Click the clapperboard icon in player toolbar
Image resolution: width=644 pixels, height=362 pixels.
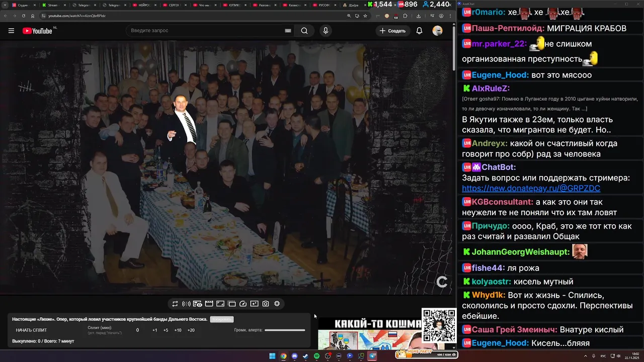[x=209, y=304]
